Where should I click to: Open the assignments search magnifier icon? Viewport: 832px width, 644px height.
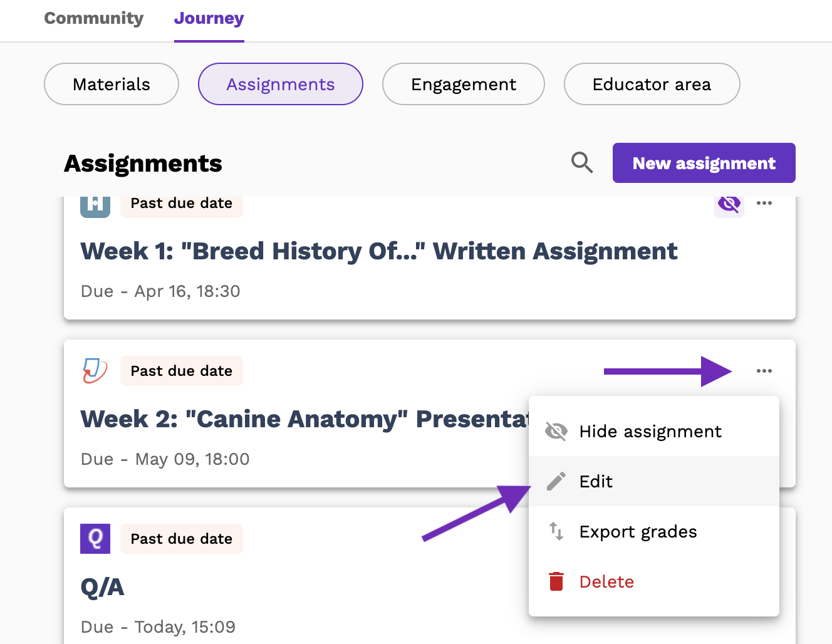[x=582, y=163]
